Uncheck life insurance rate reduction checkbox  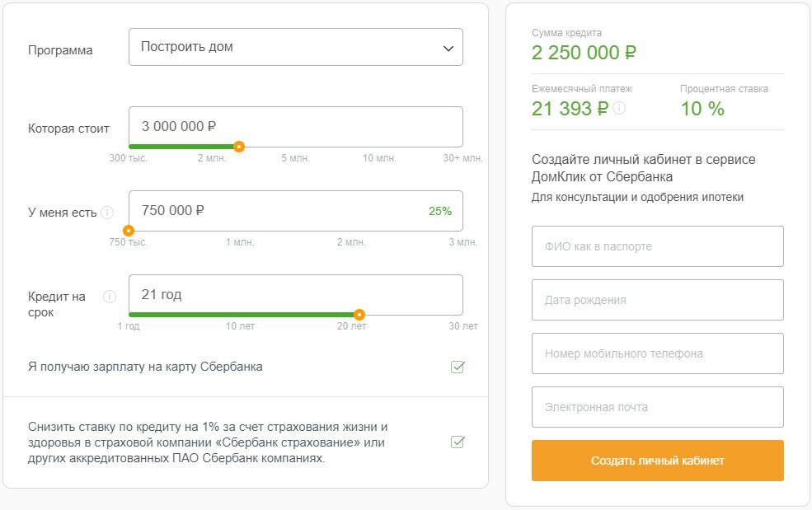[458, 442]
